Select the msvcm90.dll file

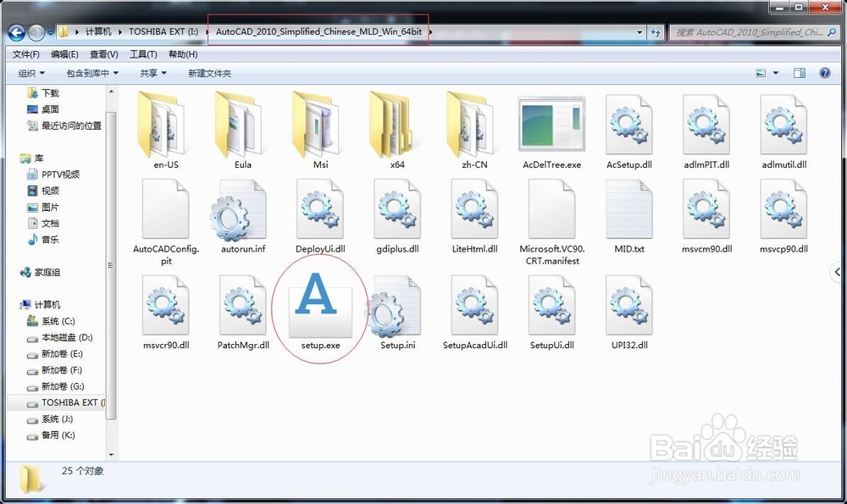click(x=706, y=217)
